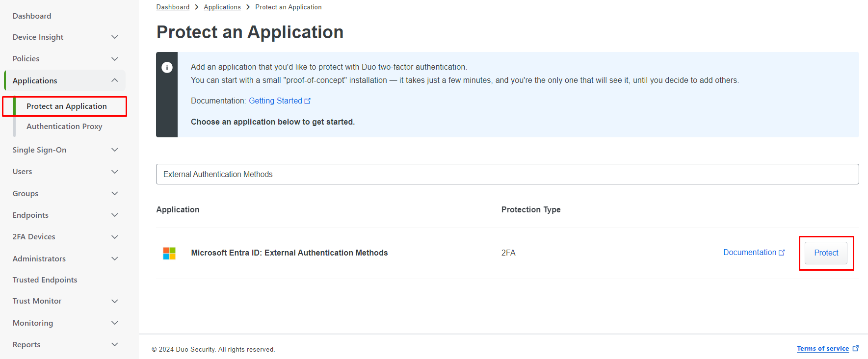Open the Terms of service link
868x359 pixels.
[x=822, y=349]
